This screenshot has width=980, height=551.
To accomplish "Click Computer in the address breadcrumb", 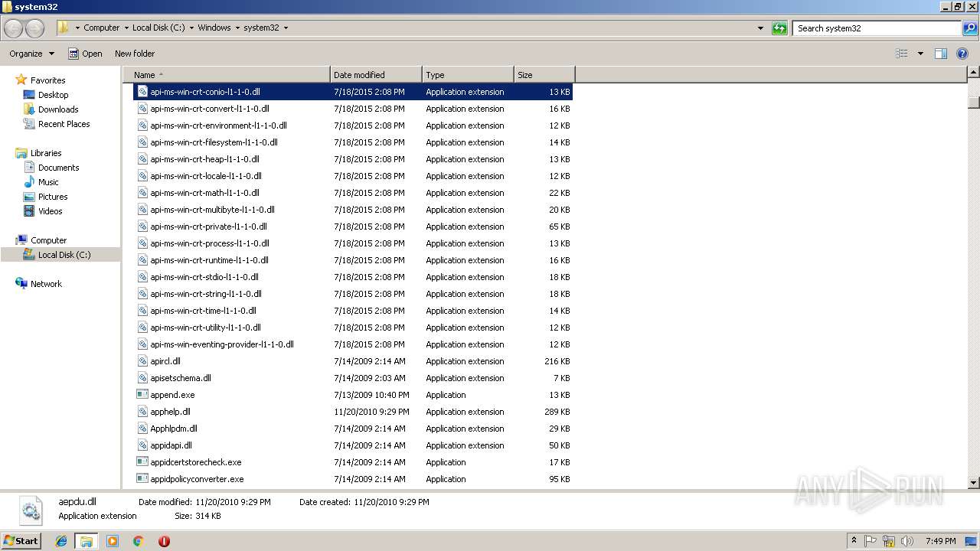I will 102,28.
